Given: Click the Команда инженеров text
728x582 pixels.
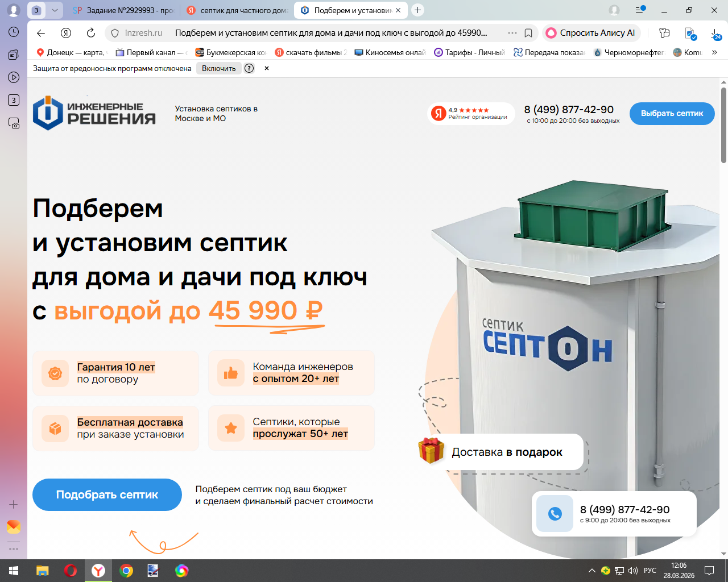Looking at the screenshot, I should (303, 367).
